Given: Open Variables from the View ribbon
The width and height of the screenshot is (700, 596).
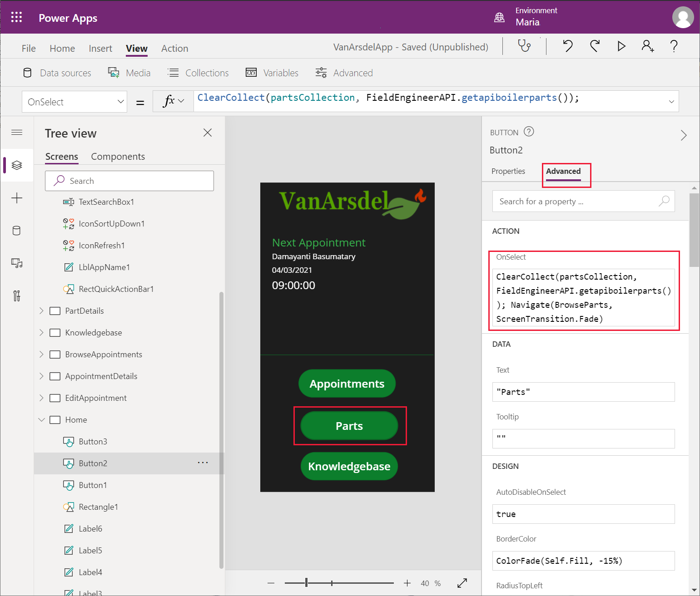Looking at the screenshot, I should [272, 73].
